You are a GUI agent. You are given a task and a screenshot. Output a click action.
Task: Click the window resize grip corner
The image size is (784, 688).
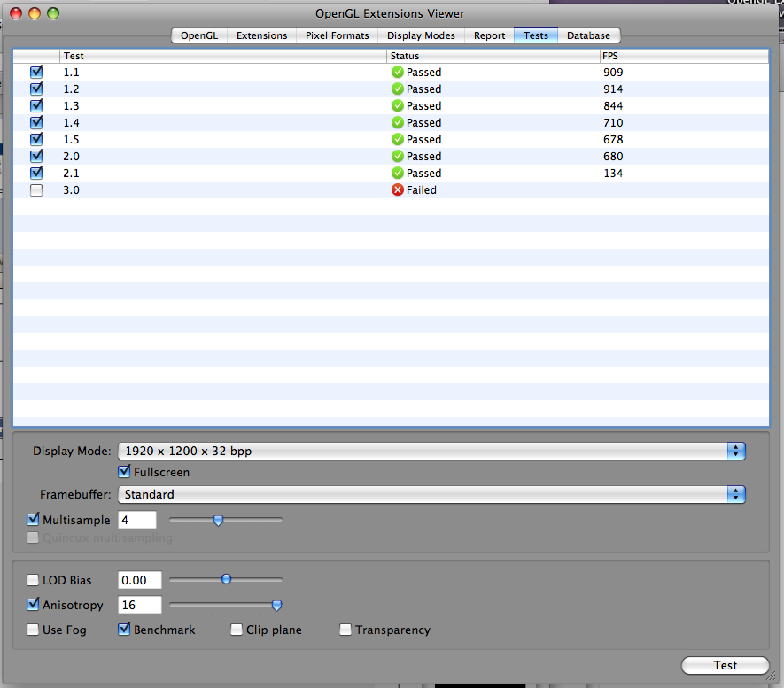tap(772, 676)
